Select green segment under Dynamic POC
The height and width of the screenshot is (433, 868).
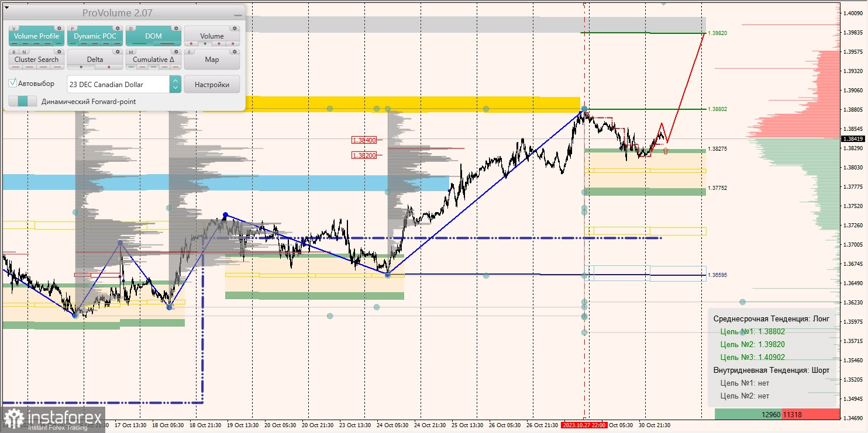(73, 44)
